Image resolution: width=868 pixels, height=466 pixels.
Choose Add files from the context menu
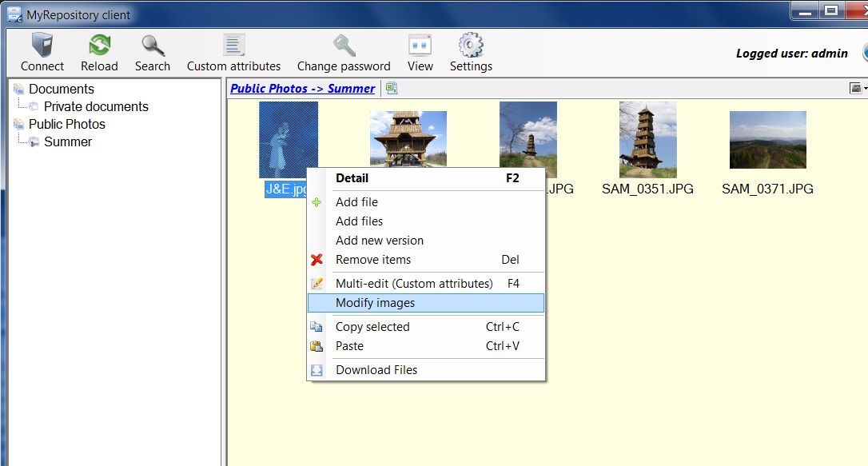coord(426,221)
